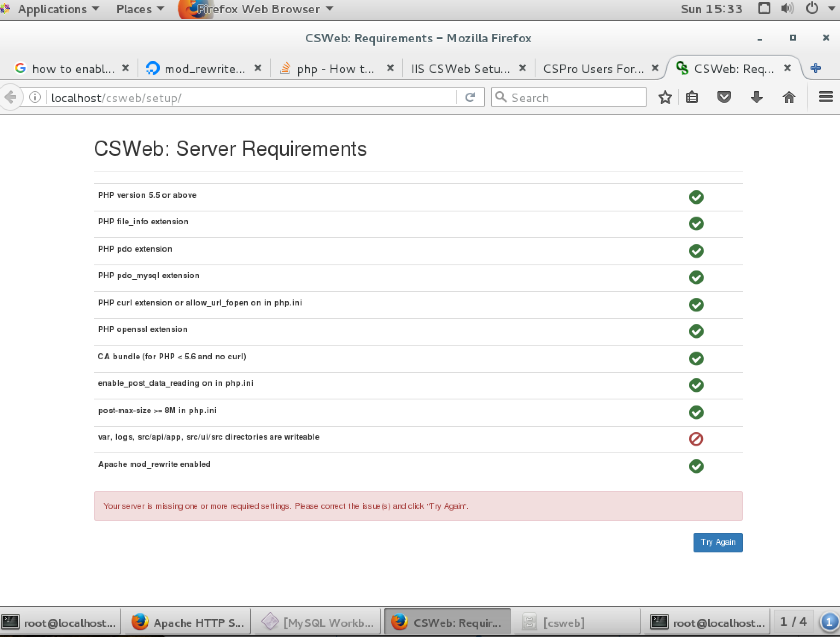Open the downloads arrow panel

pyautogui.click(x=756, y=97)
